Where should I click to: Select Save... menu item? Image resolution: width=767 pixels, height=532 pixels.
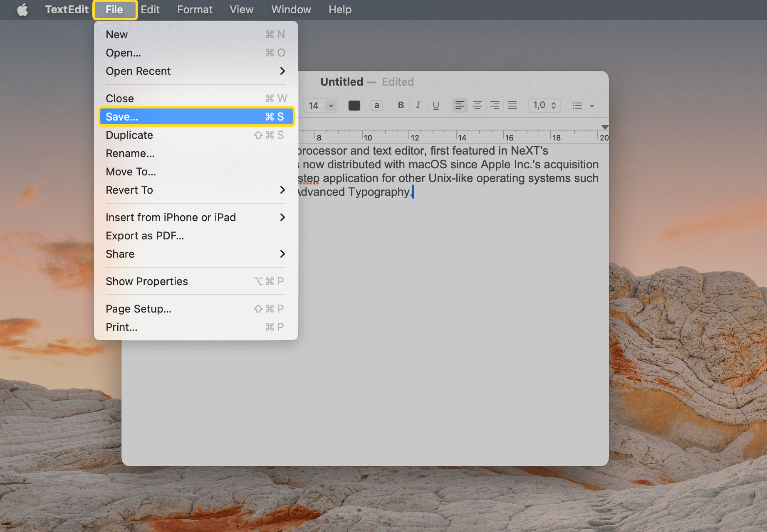[x=196, y=117]
